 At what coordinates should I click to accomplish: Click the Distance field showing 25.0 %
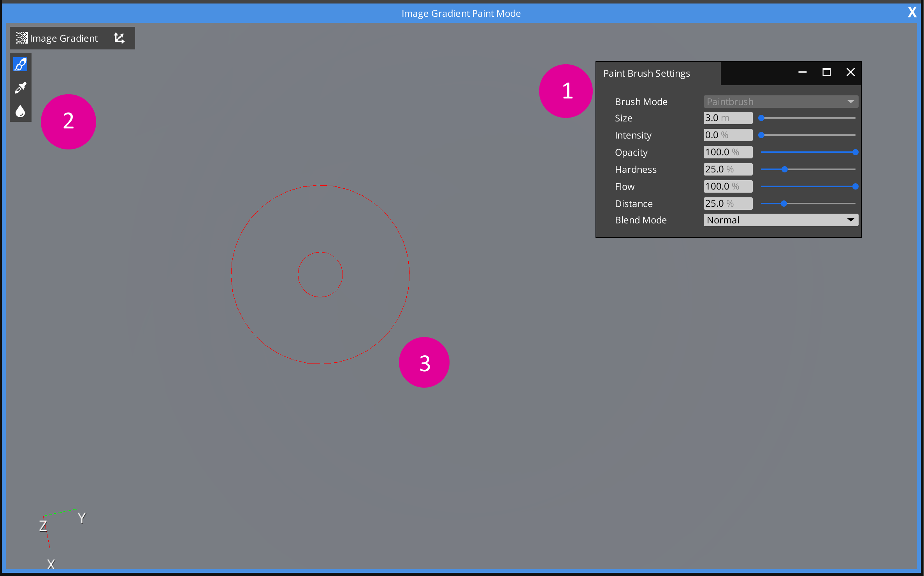click(x=727, y=203)
